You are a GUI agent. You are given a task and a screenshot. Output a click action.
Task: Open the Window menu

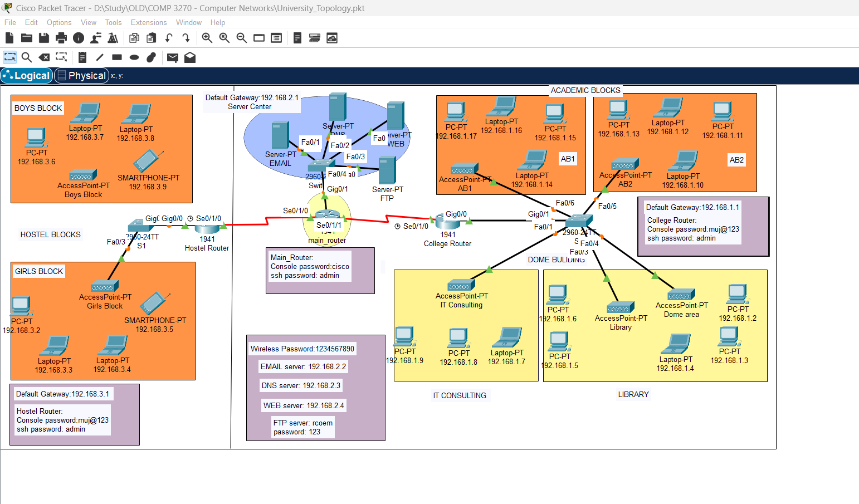[x=189, y=22]
